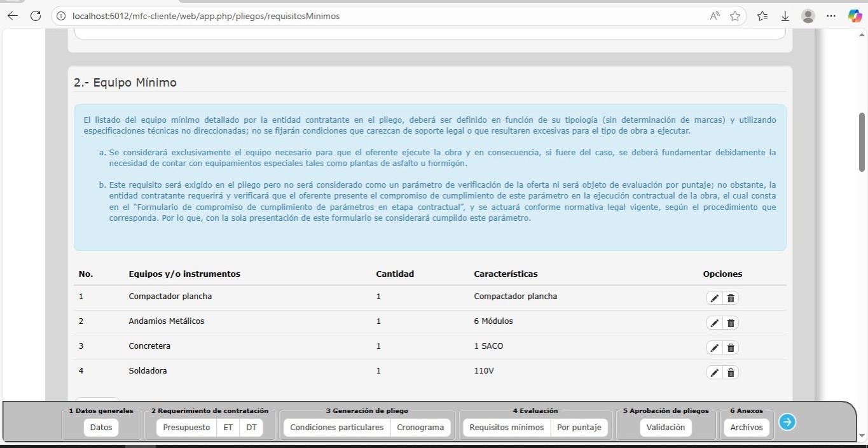Reload the page in the browser
Image resolution: width=868 pixels, height=448 pixels.
point(36,16)
